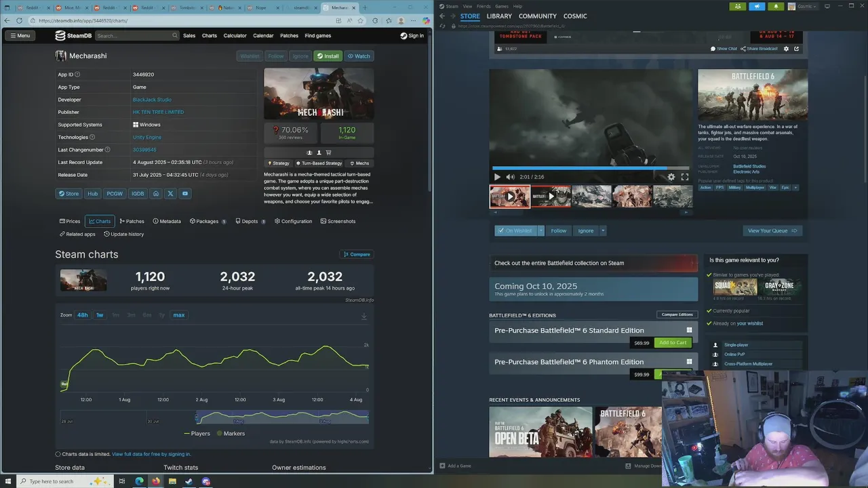Click the shopping cart icon under reviews
868x488 pixels.
329,152
